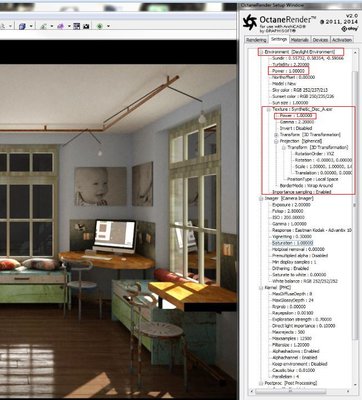Collapse the Environment [Daylight Environment] node
This screenshot has width=362, height=400.
point(262,52)
